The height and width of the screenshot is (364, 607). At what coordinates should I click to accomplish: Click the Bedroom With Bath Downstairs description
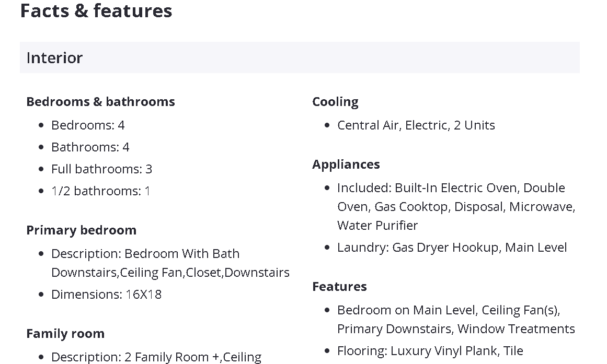click(x=170, y=263)
